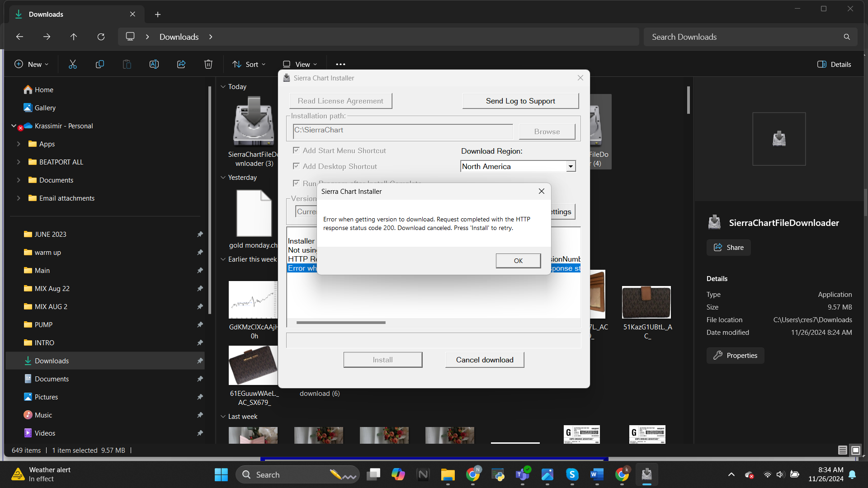Viewport: 868px width, 488px height.
Task: Toggle Add Start Menu Shortcut checkbox
Action: point(296,150)
